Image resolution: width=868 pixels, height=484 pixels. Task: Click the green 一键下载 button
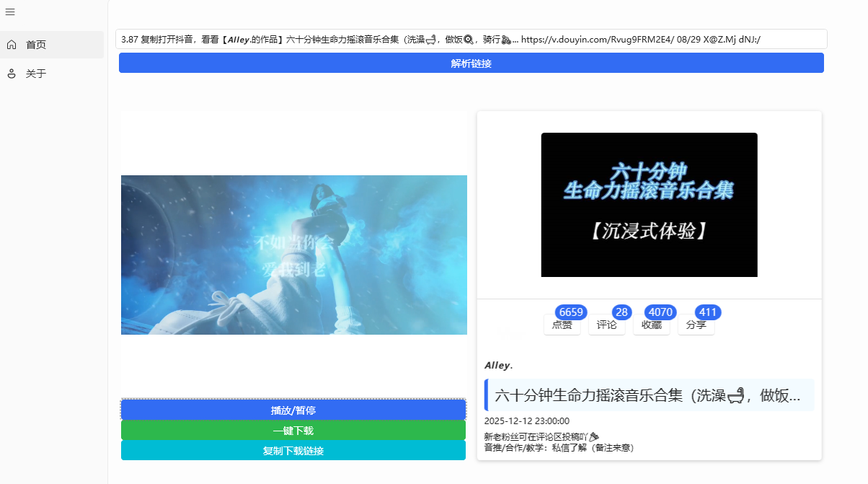tap(293, 431)
